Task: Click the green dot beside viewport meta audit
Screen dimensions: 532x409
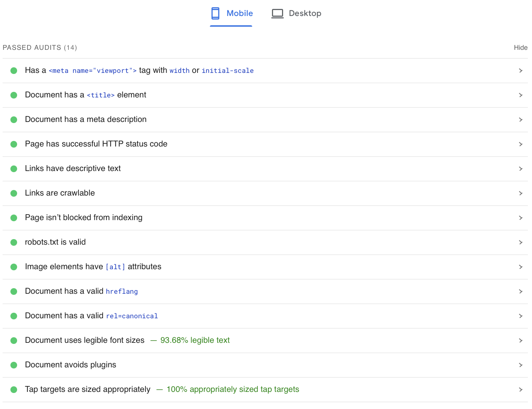Action: (14, 71)
